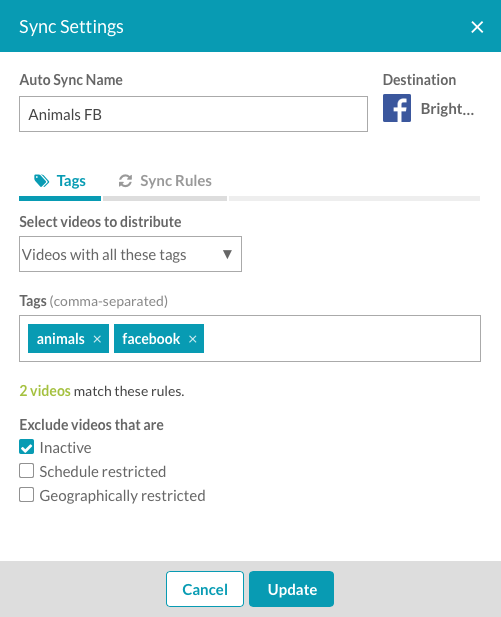501x617 pixels.
Task: Click the animals tag chip label
Action: click(x=61, y=339)
